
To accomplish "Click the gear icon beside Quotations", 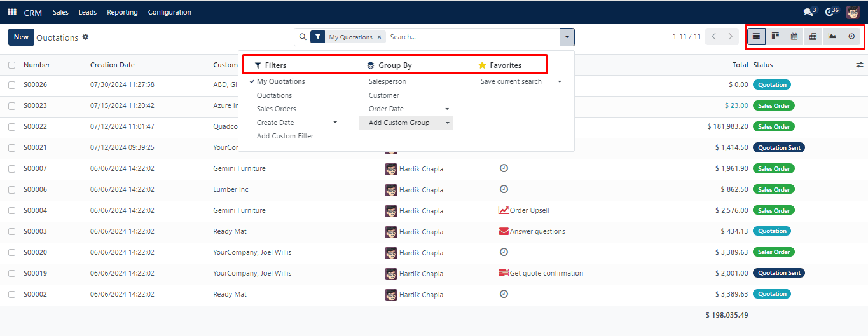I will point(86,37).
